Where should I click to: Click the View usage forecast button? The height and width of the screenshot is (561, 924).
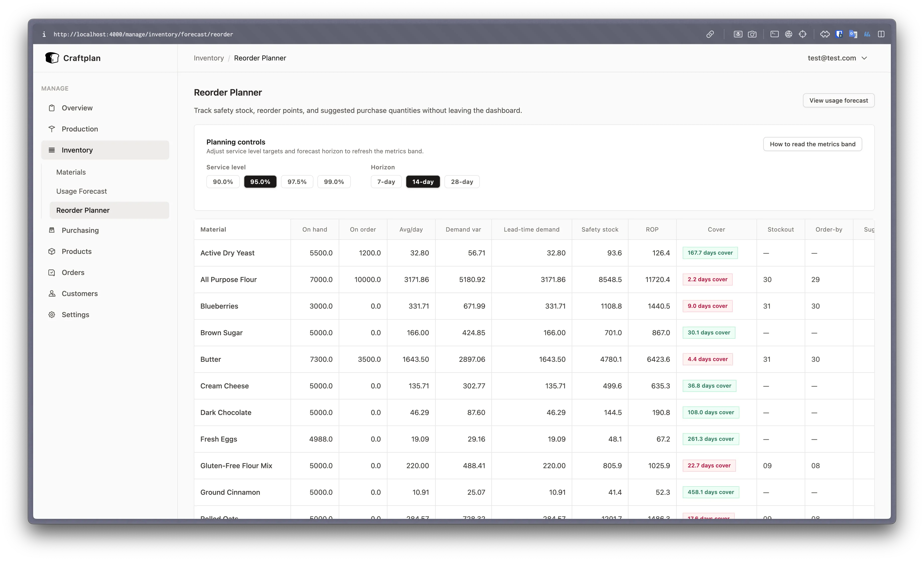pos(838,100)
